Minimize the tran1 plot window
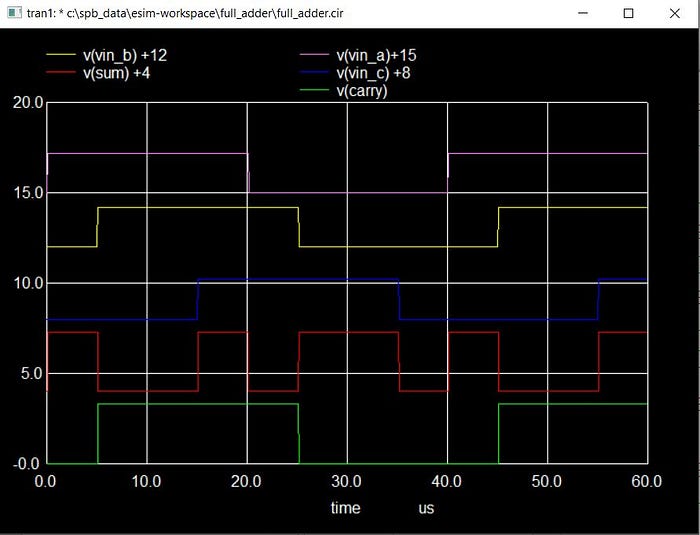The height and width of the screenshot is (535, 700). (583, 13)
